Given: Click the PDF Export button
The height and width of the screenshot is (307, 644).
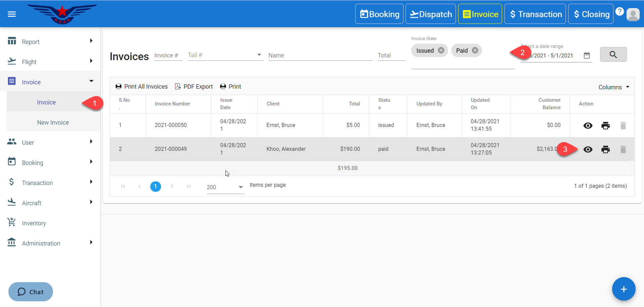Looking at the screenshot, I should 194,87.
